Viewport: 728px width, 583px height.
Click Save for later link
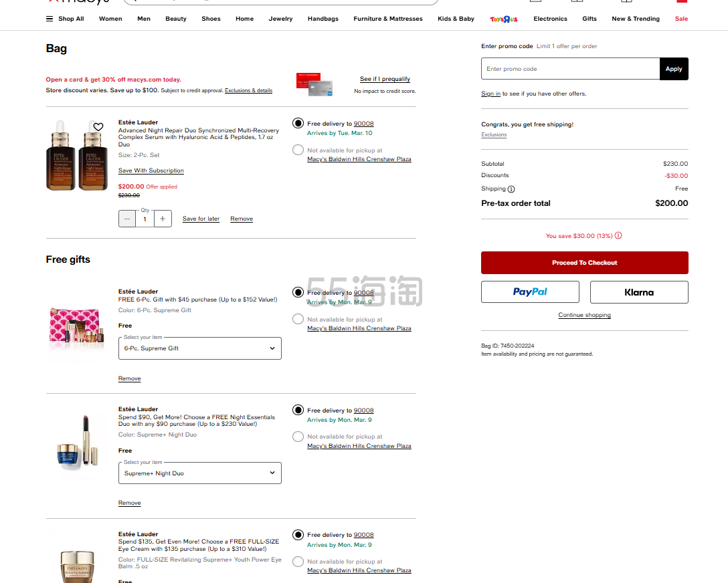tap(201, 219)
